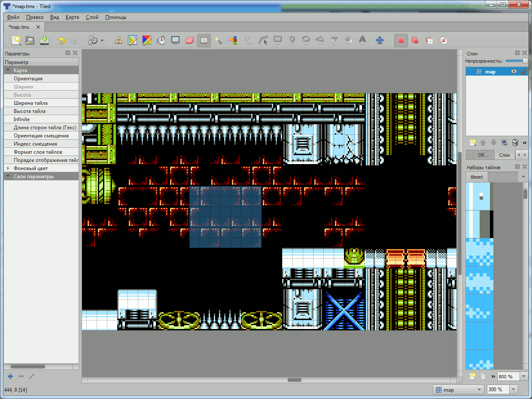This screenshot has height=399, width=532.
Task: Select the tileset tab
Action: [x=477, y=177]
